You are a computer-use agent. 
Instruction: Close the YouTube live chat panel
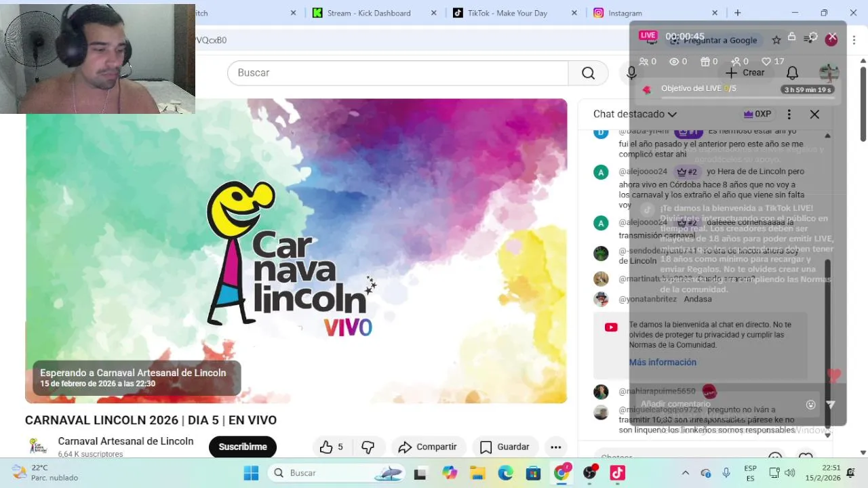tap(814, 115)
